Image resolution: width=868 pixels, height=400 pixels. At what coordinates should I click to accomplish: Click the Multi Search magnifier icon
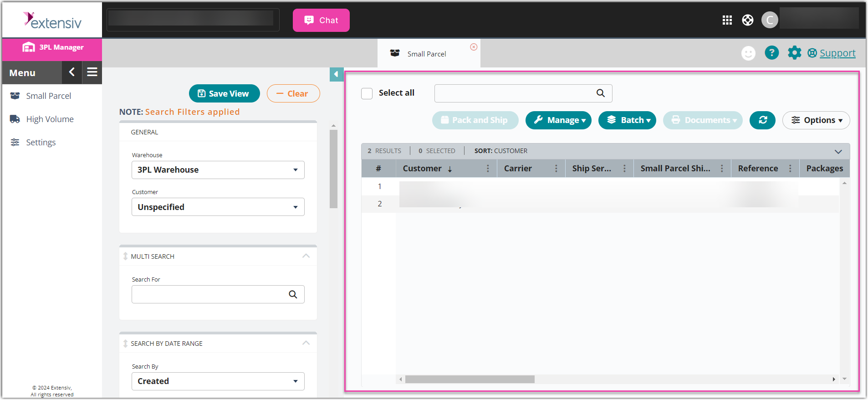[293, 294]
